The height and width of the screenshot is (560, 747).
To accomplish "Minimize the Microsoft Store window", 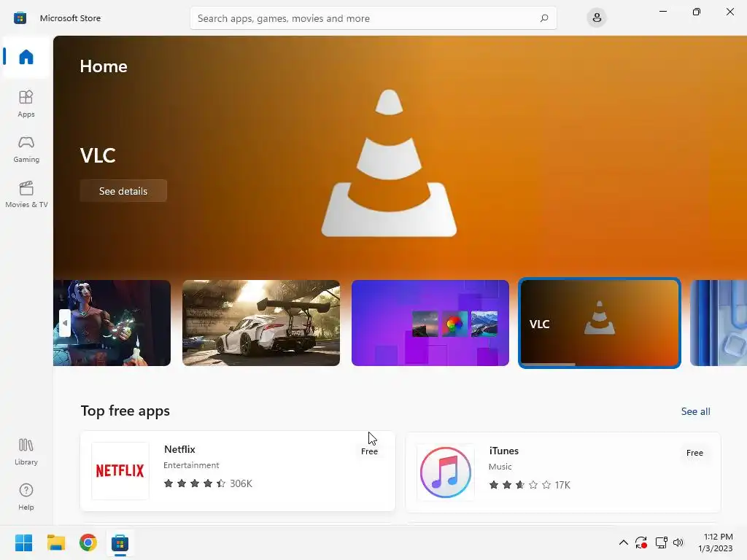I will click(663, 12).
